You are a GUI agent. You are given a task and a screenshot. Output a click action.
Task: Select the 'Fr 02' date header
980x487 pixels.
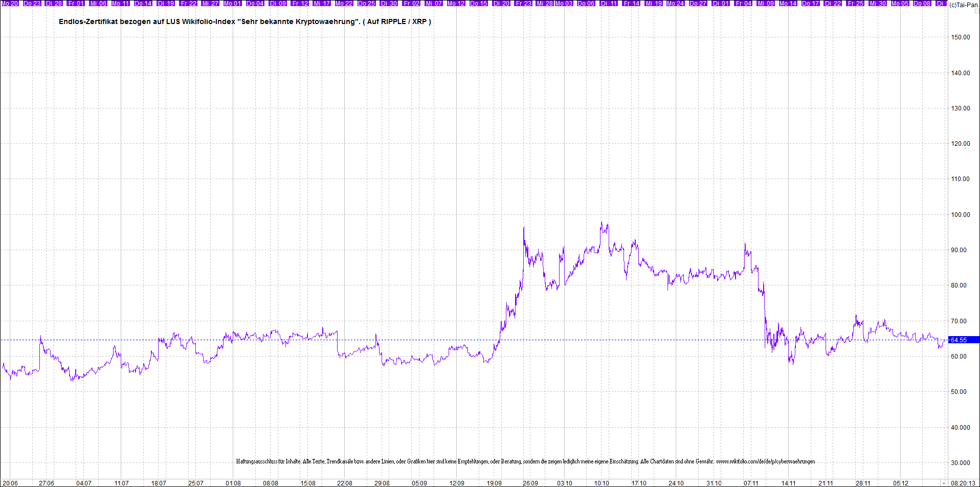[x=411, y=3]
